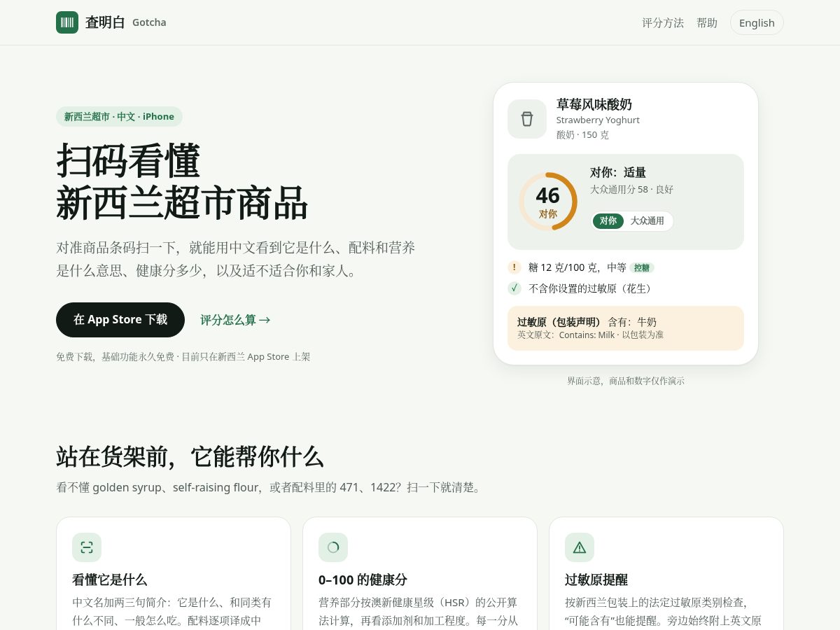This screenshot has width=840, height=630.
Task: Click the Gotcha brand text
Action: pos(149,22)
